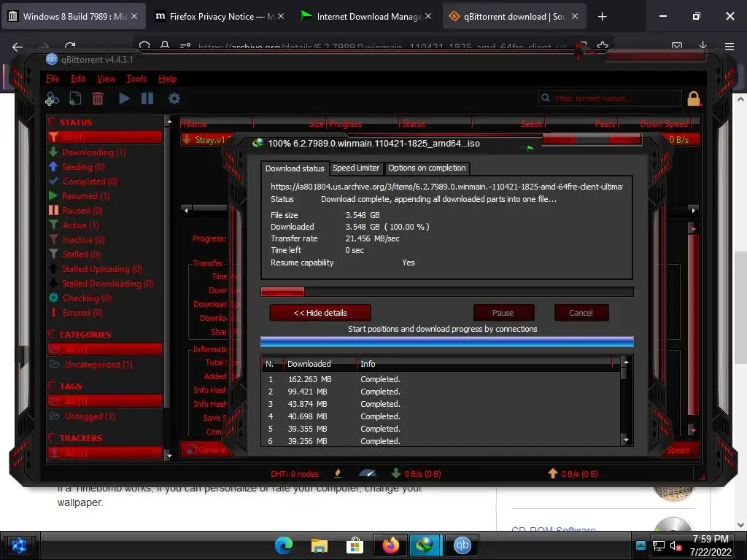Image resolution: width=747 pixels, height=560 pixels.
Task: Resume torrents with the blue play icon
Action: [x=124, y=98]
